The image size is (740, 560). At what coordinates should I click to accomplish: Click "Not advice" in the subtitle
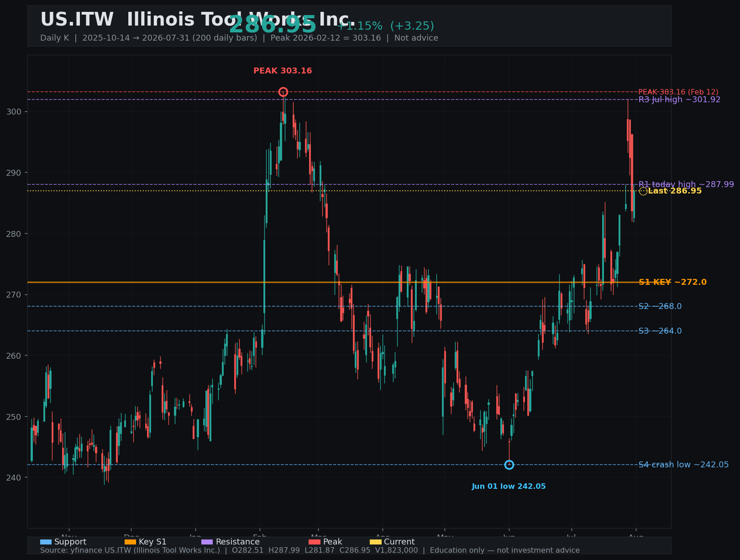point(416,38)
